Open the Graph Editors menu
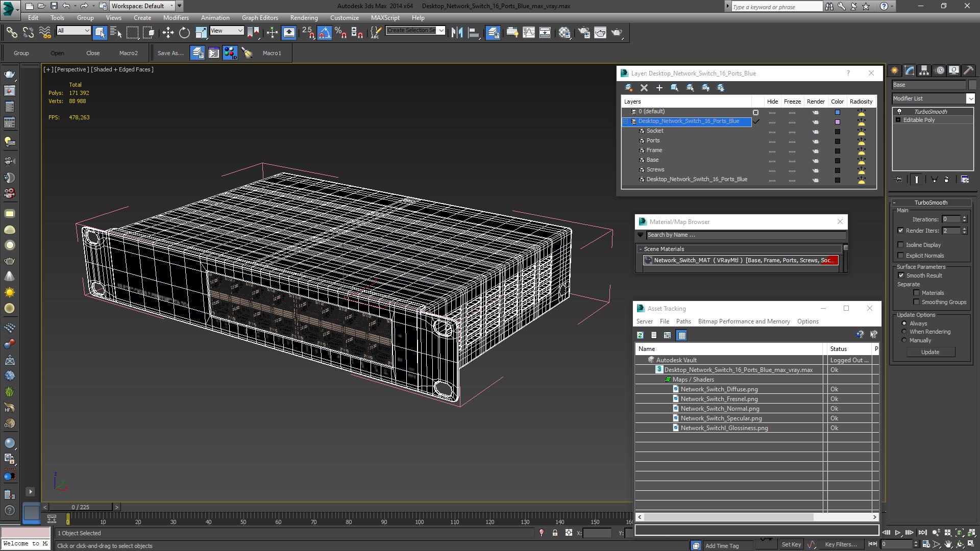Viewport: 980px width, 551px height. click(260, 17)
